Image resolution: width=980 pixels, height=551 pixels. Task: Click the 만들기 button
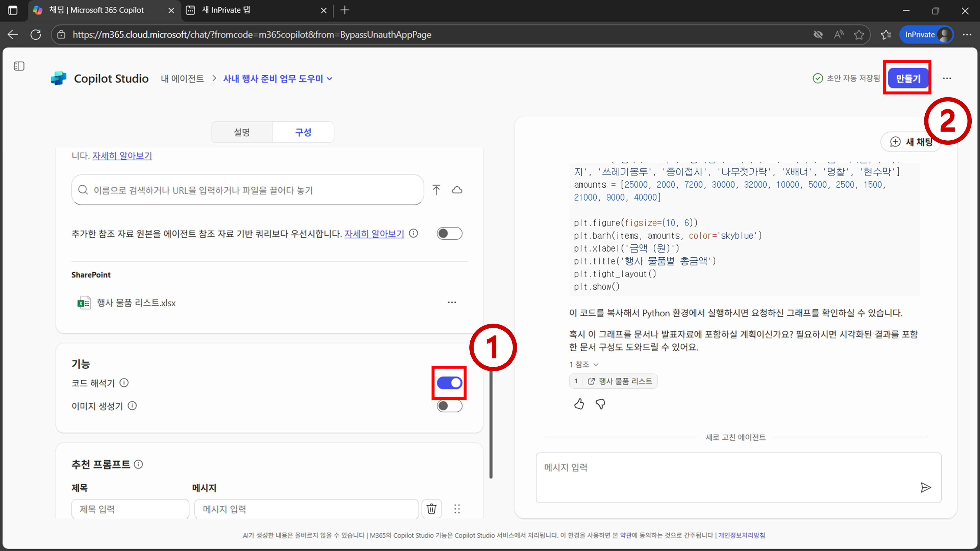pyautogui.click(x=908, y=78)
